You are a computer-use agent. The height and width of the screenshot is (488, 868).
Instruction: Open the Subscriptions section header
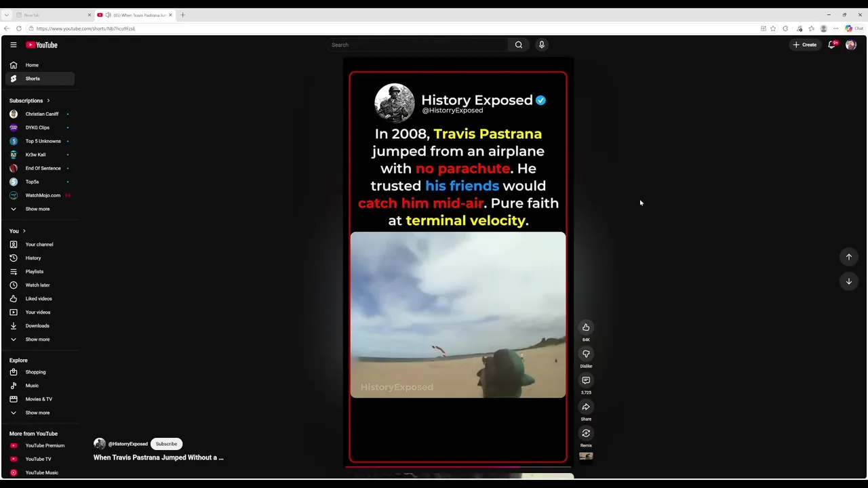[30, 100]
